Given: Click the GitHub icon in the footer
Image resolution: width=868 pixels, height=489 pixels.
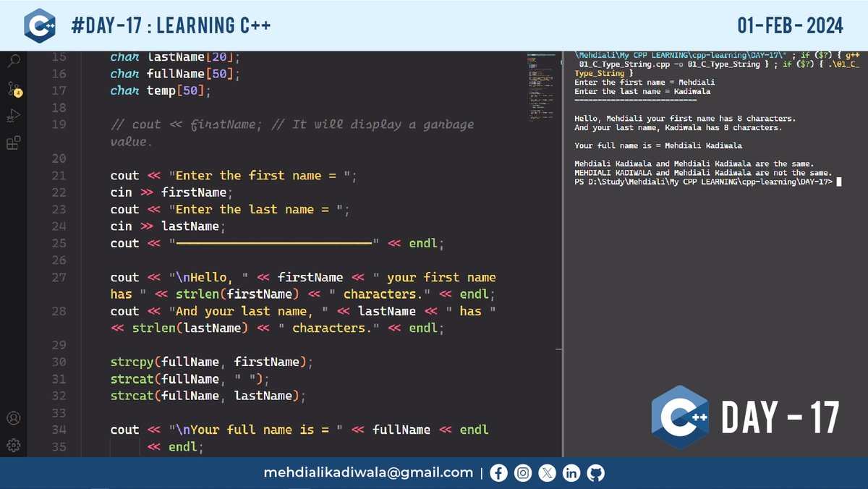Looking at the screenshot, I should (595, 473).
